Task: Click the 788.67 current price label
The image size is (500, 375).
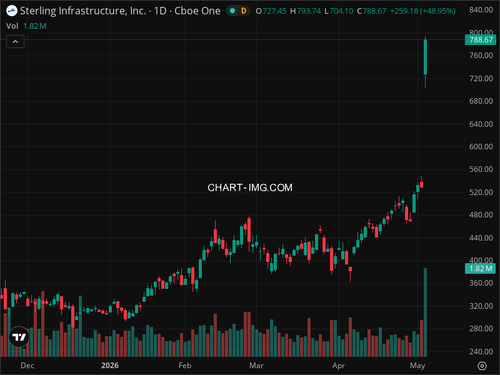Action: (x=481, y=40)
